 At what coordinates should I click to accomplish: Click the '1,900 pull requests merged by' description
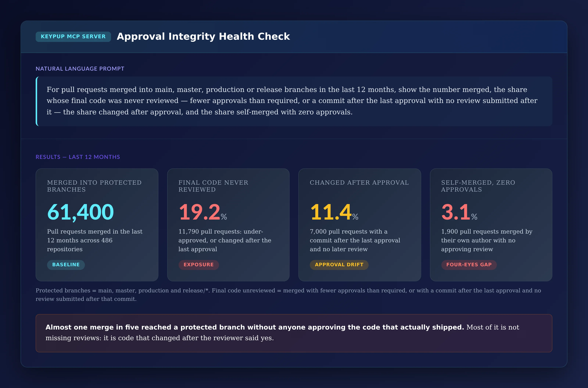[487, 240]
